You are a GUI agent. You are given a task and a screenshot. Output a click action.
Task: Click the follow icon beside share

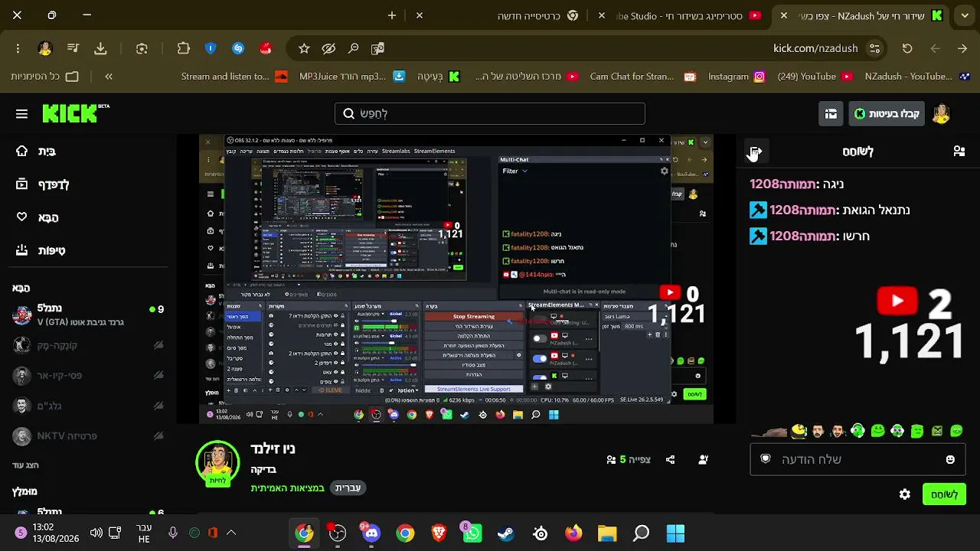(703, 460)
